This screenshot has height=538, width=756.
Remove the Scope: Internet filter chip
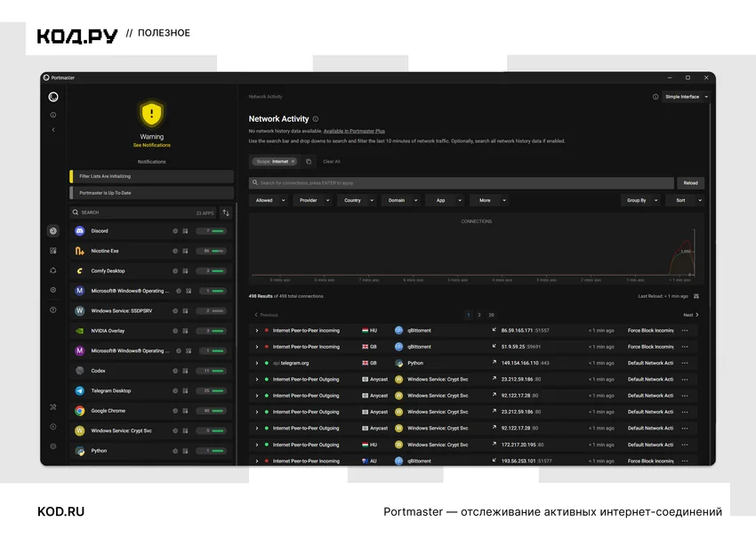pos(293,162)
